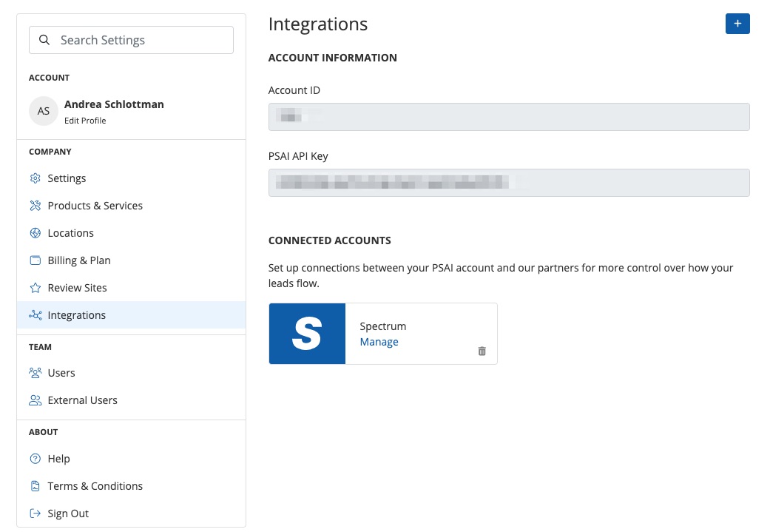
Task: Focus the Search Settings input field
Action: 141,40
